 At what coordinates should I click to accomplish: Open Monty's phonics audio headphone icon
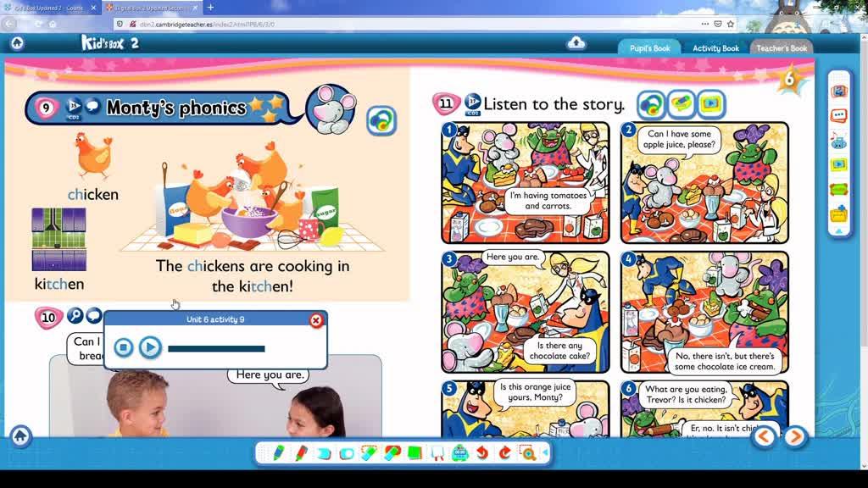point(381,120)
